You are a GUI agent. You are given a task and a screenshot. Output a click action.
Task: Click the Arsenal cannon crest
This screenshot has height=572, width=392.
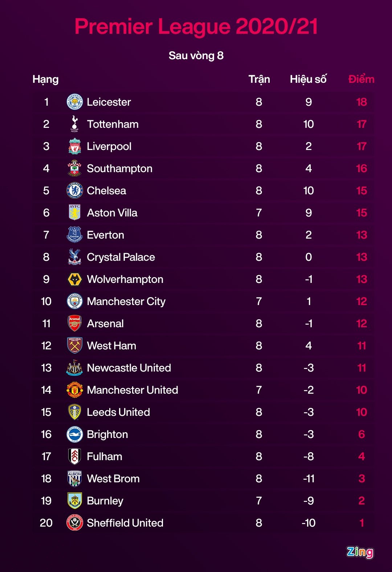[75, 324]
